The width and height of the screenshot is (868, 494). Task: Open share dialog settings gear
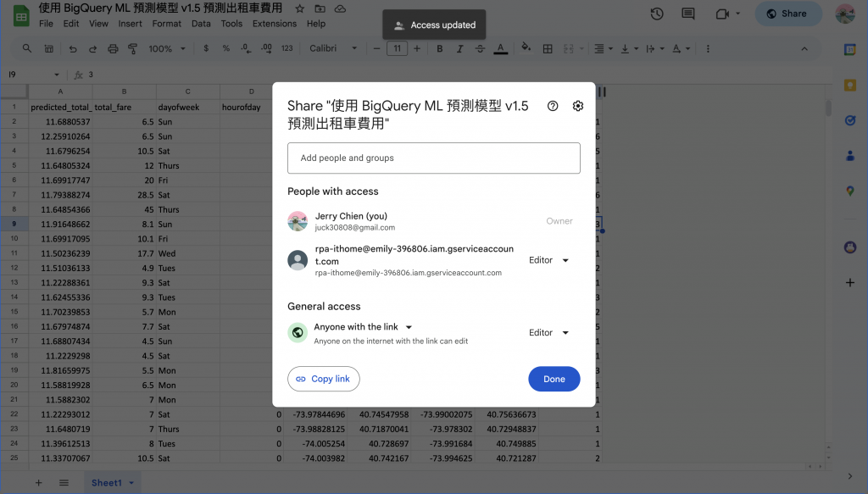(578, 106)
